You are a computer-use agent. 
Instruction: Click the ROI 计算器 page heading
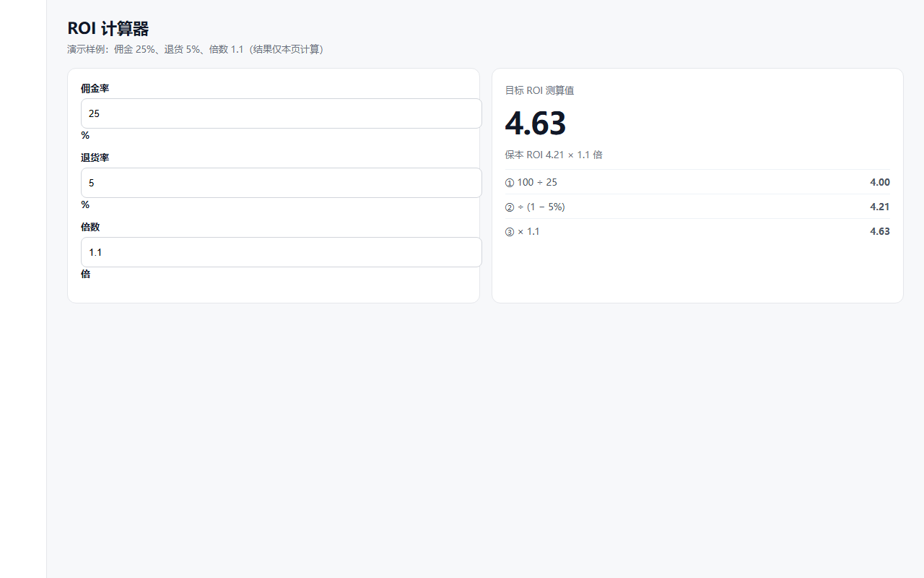108,29
